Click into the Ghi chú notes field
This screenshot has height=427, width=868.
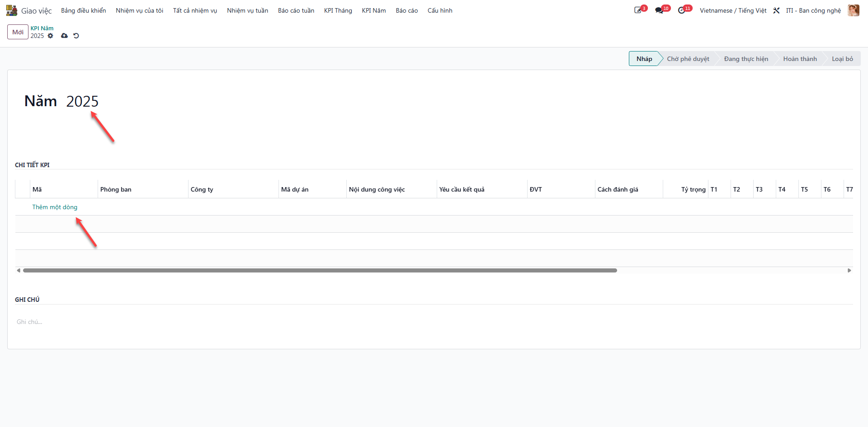click(x=434, y=322)
